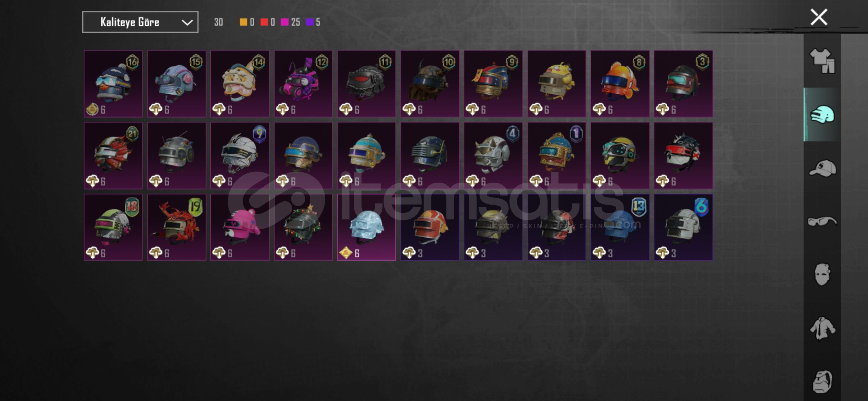Open the backpack category icon

point(822,382)
